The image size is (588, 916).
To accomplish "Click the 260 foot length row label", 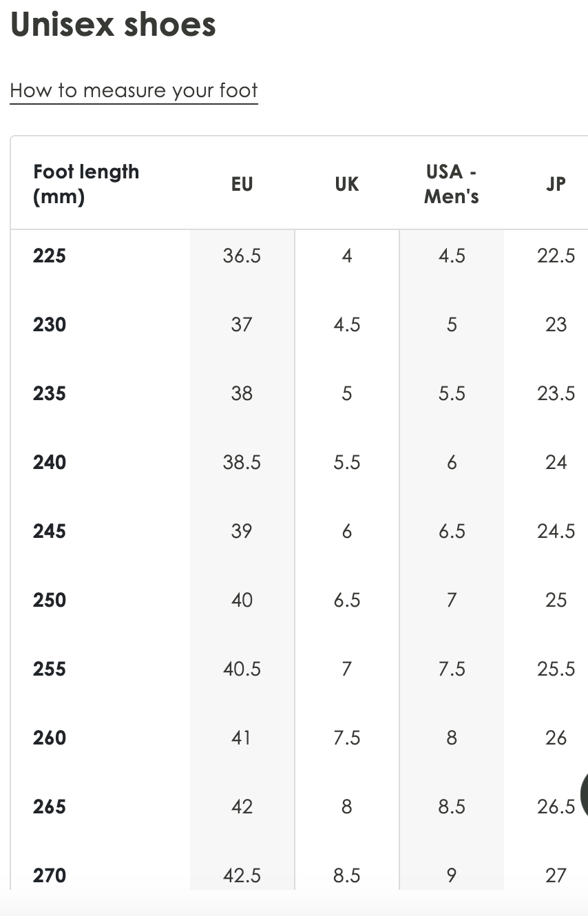I will [50, 738].
